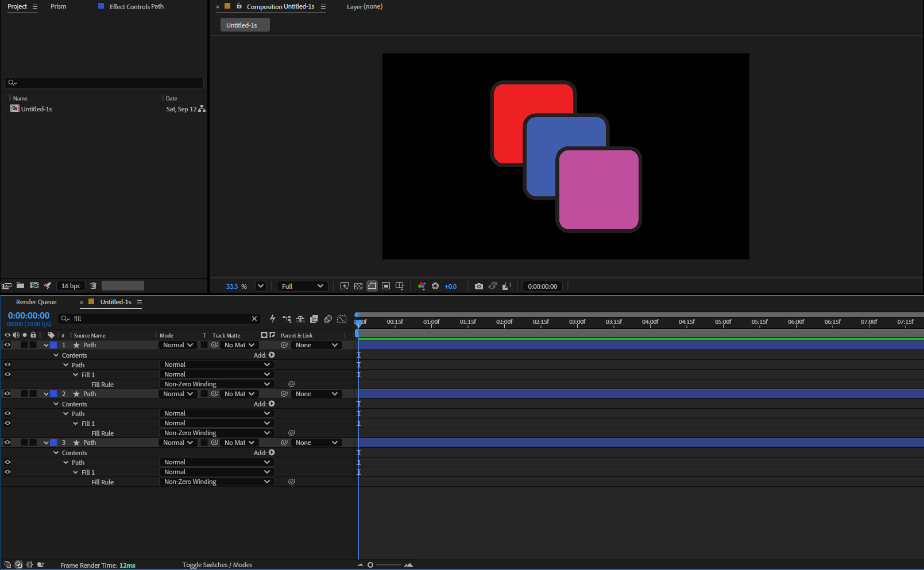Zoom in the timeline with large mountain icon
This screenshot has width=924, height=570.
click(x=409, y=565)
